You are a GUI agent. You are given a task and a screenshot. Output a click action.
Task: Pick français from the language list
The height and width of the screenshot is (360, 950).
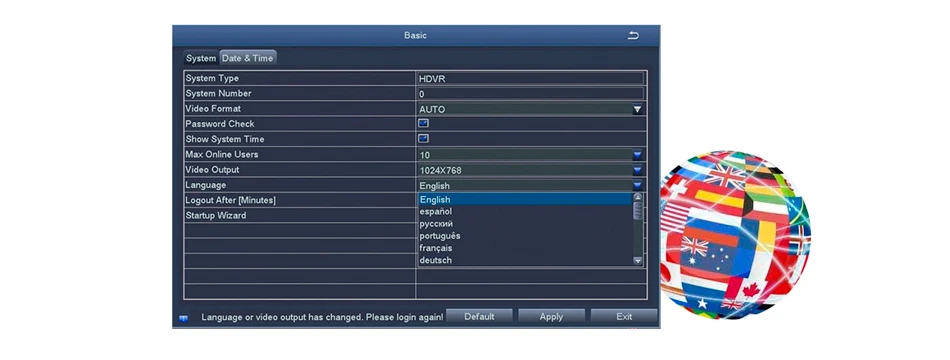525,248
